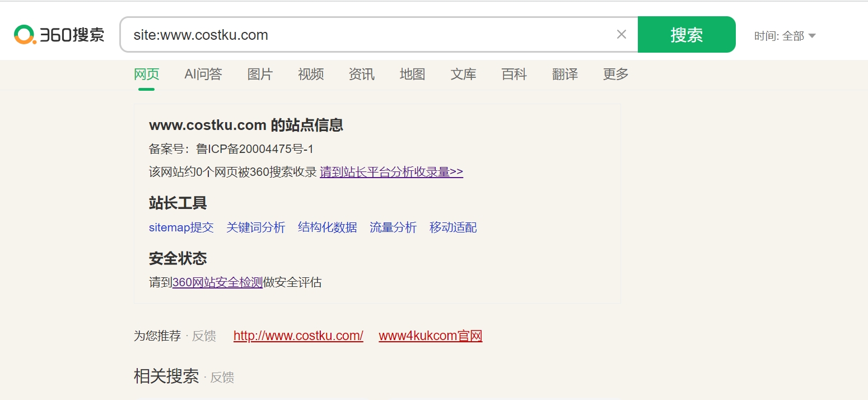Open the 图片 tab
The width and height of the screenshot is (868, 400).
pyautogui.click(x=260, y=74)
